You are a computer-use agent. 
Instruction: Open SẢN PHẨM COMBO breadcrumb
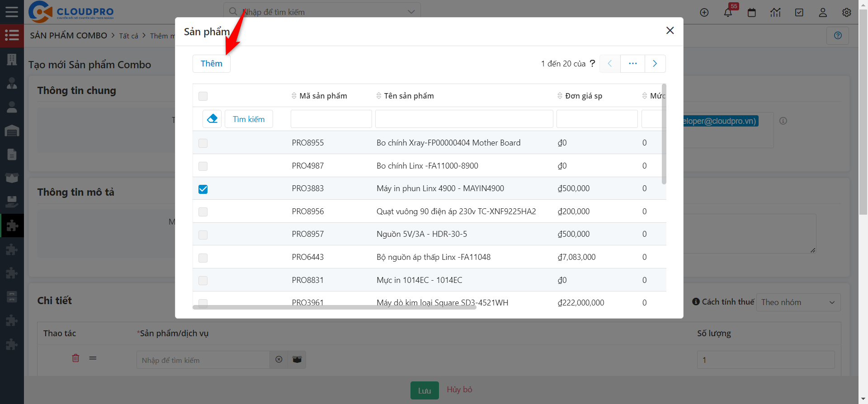(x=69, y=35)
